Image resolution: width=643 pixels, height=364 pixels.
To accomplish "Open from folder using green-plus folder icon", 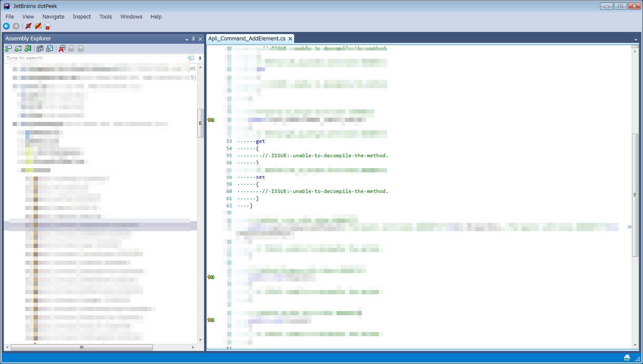I will (x=18, y=48).
